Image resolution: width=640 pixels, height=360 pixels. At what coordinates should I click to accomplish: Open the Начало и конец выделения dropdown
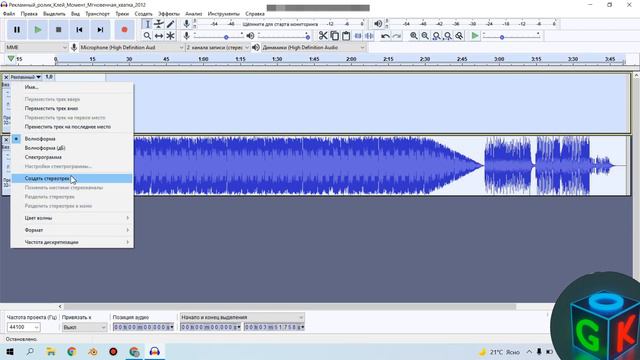pyautogui.click(x=242, y=317)
